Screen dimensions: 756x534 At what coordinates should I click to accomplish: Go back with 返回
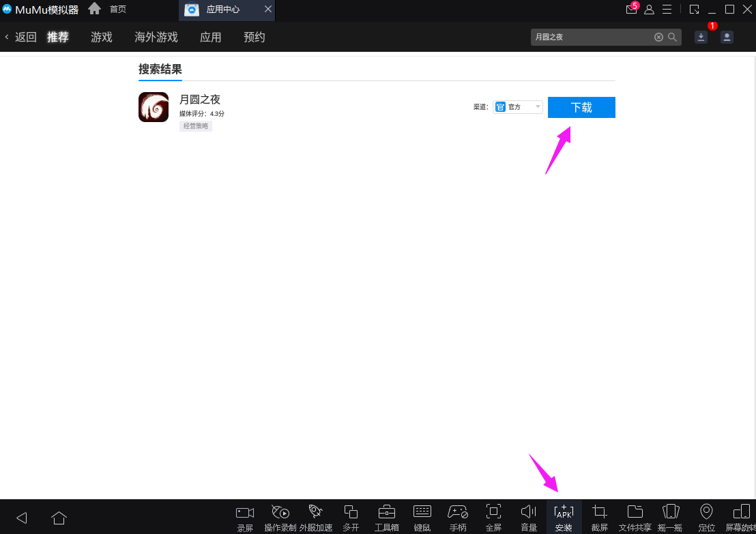(20, 37)
